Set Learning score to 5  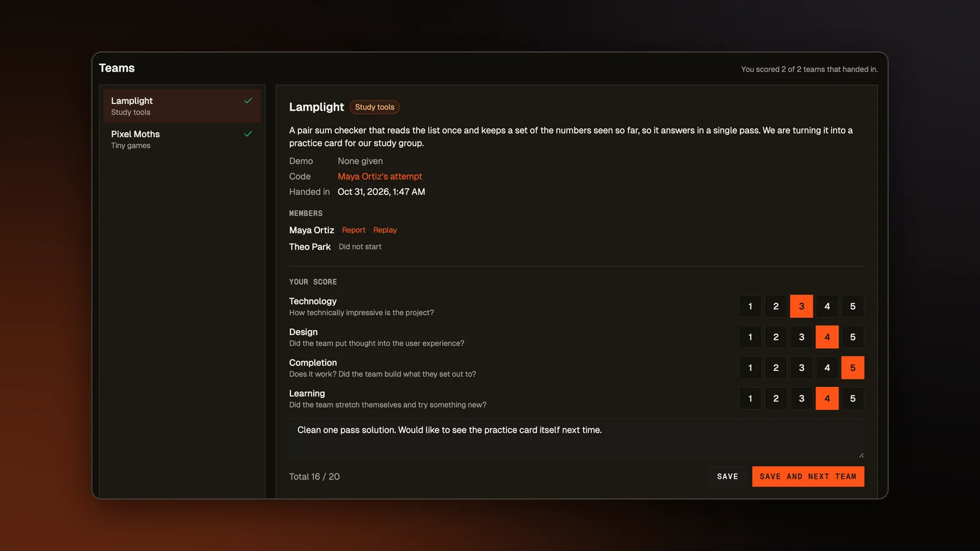click(x=853, y=398)
